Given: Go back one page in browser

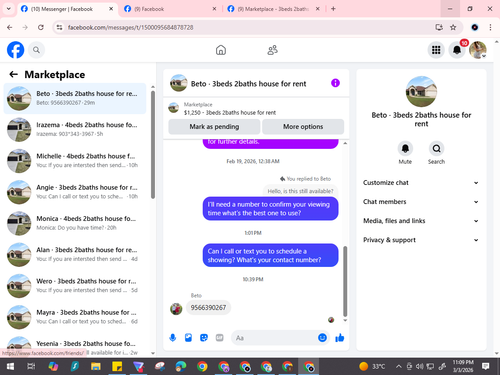Looking at the screenshot, I should tap(10, 27).
